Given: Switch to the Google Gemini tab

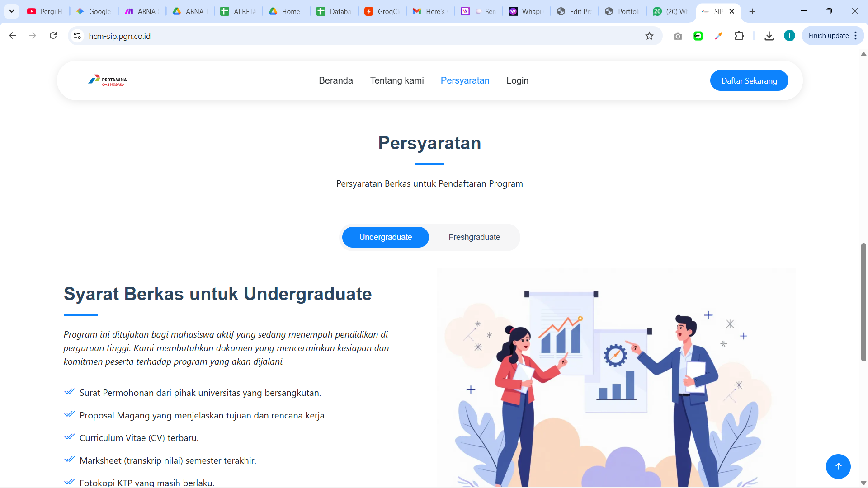Looking at the screenshot, I should coord(94,11).
